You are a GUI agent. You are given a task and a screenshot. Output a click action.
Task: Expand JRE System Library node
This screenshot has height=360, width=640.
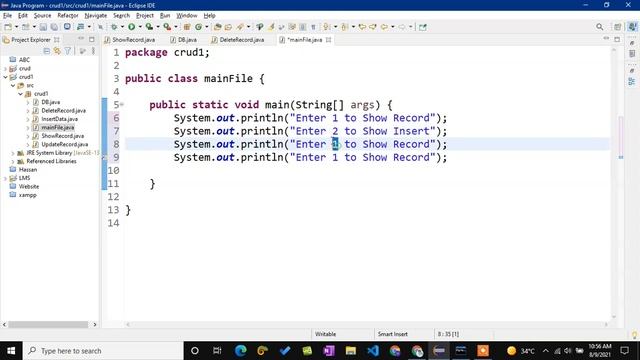pyautogui.click(x=13, y=153)
